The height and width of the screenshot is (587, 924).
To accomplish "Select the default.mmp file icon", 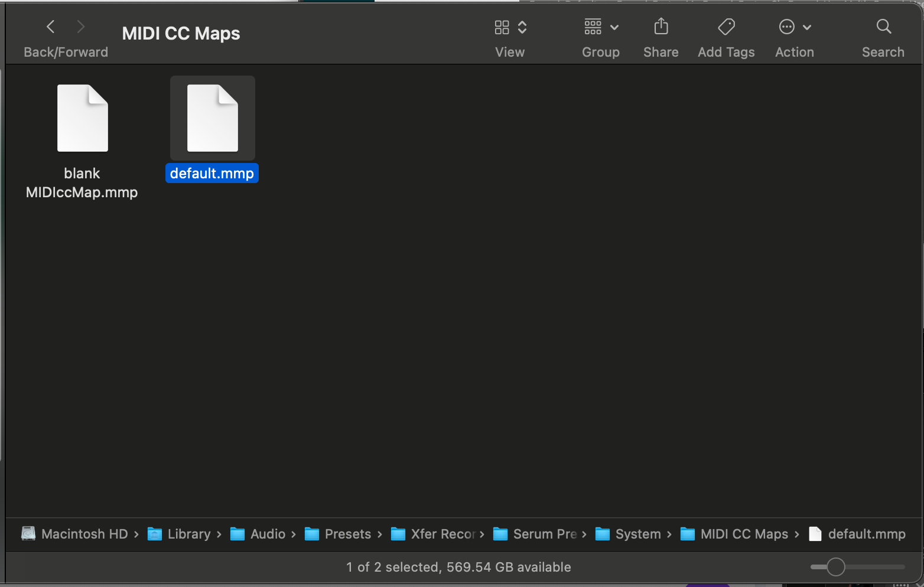I will click(213, 118).
